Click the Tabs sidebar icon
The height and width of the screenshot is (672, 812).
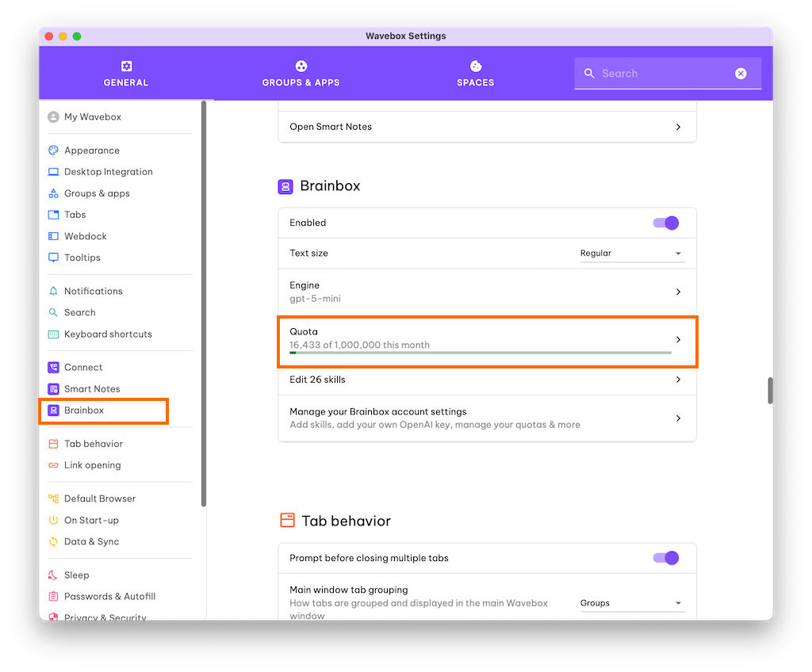coord(53,214)
